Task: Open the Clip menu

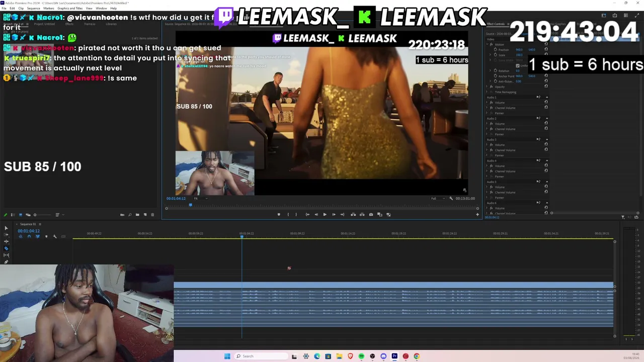Action: (21, 9)
